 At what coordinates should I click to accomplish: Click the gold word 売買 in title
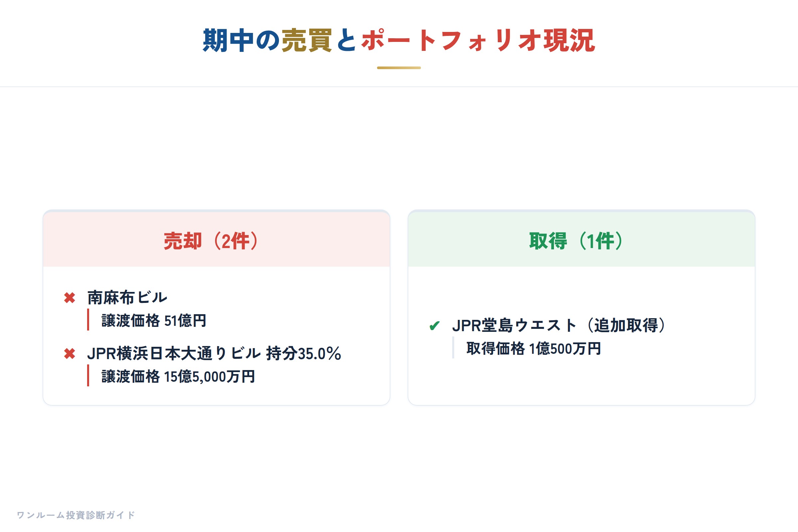coord(307,41)
